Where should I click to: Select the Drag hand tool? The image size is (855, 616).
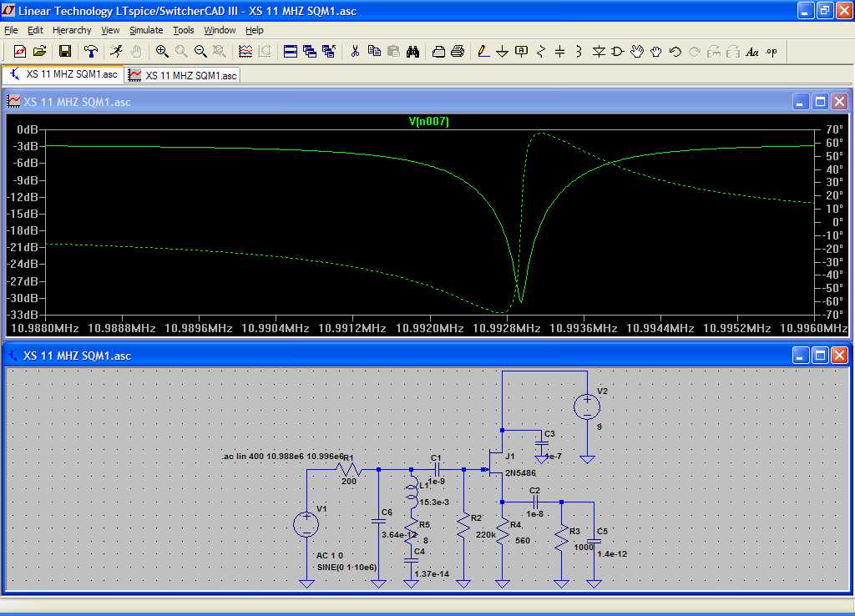[656, 52]
